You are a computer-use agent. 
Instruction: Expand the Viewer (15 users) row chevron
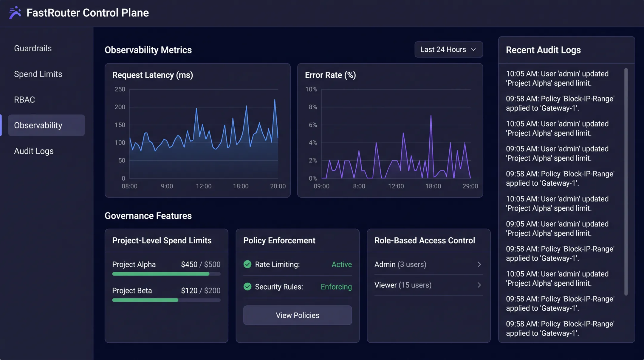tap(479, 285)
